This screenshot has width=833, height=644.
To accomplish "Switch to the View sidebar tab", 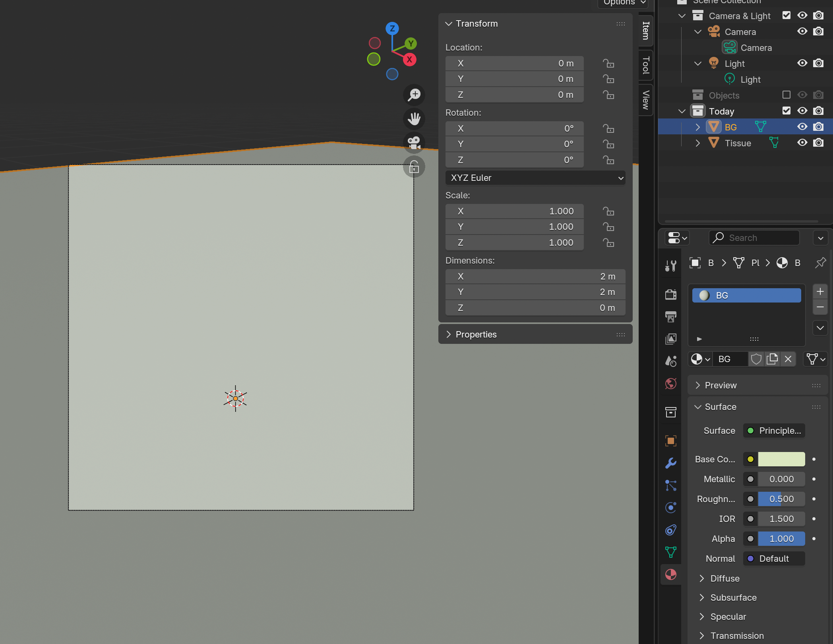I will tap(646, 100).
